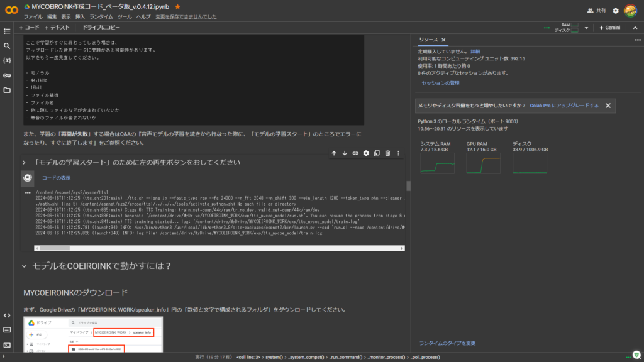Close the Resources tab
Screen dimensions: 644x362
click(443, 40)
